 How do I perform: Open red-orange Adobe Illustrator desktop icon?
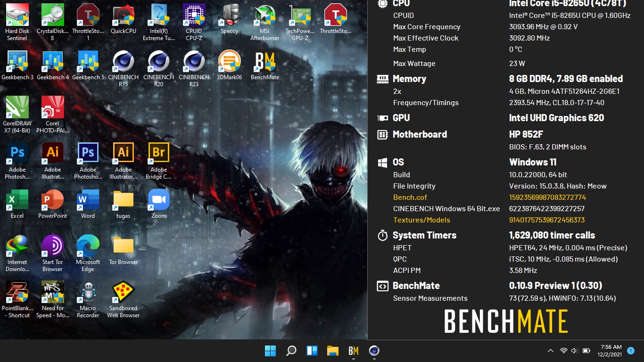click(53, 161)
